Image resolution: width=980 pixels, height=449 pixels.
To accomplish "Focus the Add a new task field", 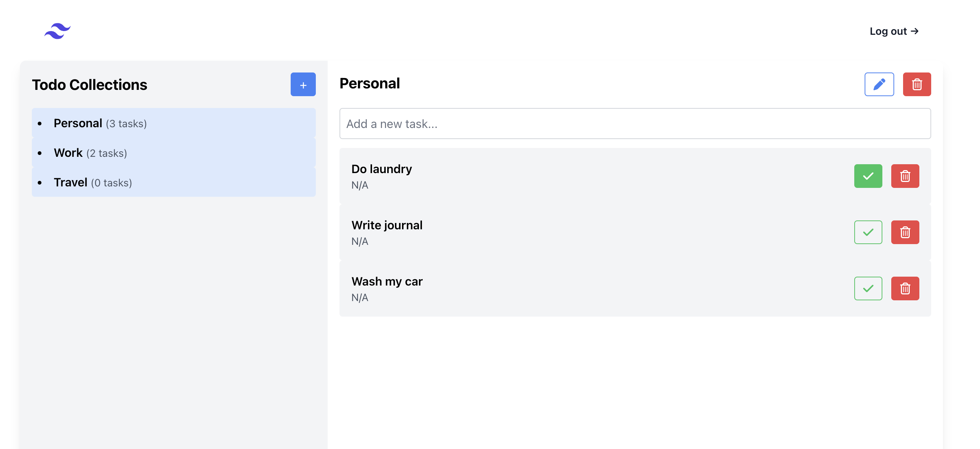I will tap(635, 124).
